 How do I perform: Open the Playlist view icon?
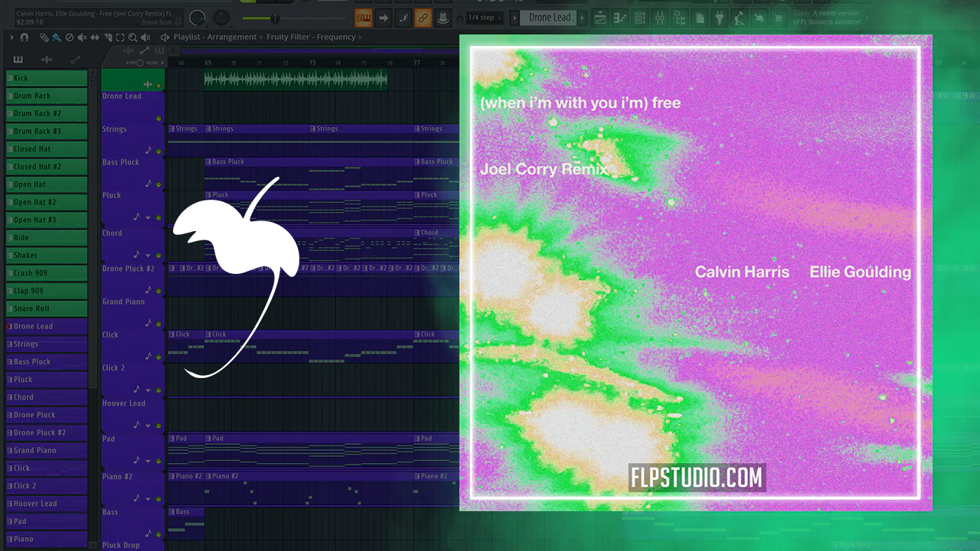pos(599,18)
